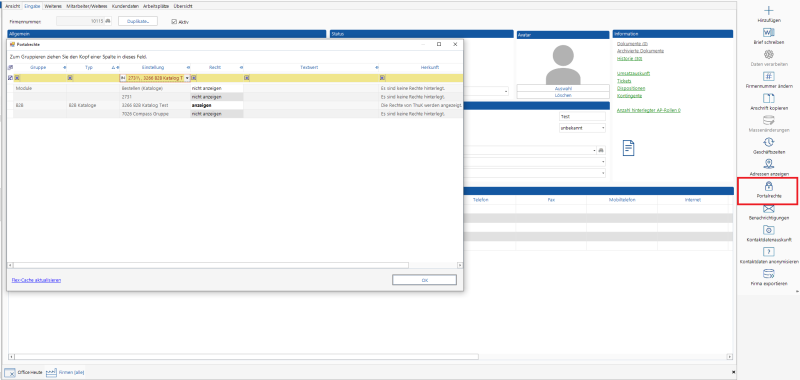Switch to the Ansicht tab
This screenshot has width=800, height=380.
pos(12,6)
